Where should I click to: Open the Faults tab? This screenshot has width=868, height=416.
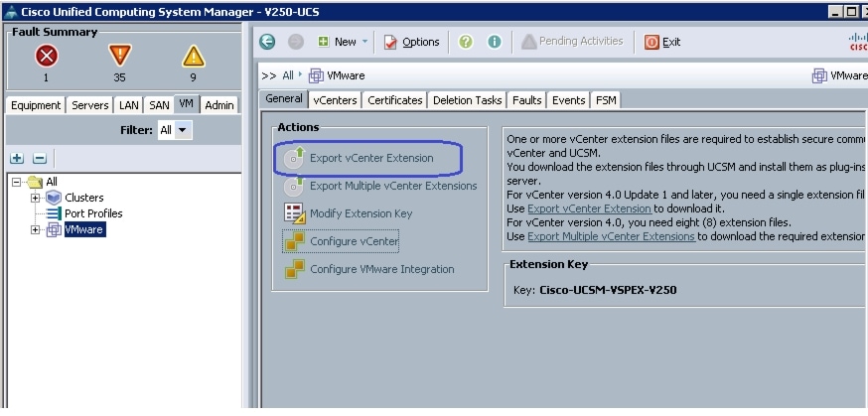click(526, 100)
